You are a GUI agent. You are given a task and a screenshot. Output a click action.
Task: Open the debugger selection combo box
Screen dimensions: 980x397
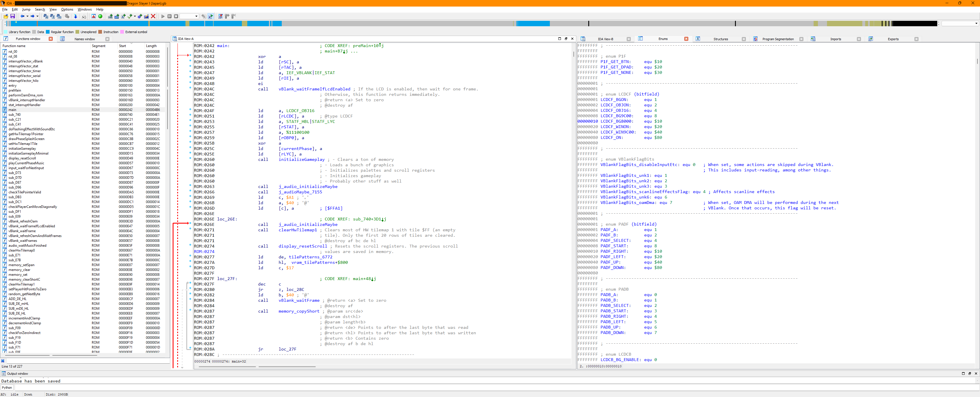point(189,16)
